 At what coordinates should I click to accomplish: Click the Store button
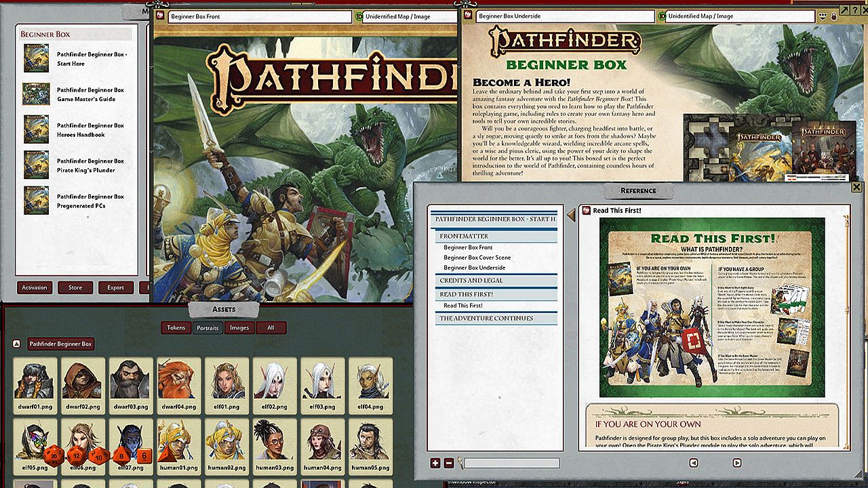coord(75,287)
